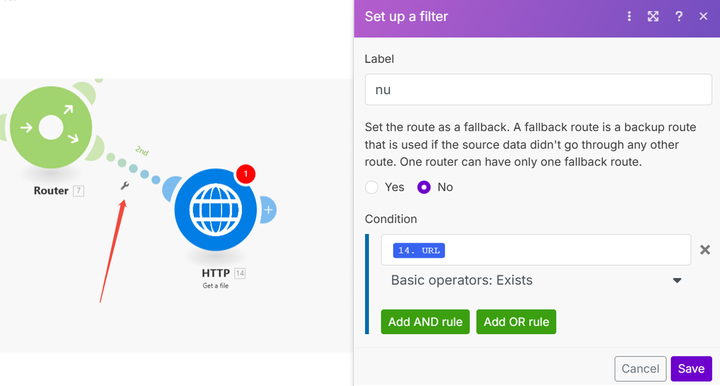720x386 pixels.
Task: Add another module after HTTP
Action: click(x=269, y=210)
